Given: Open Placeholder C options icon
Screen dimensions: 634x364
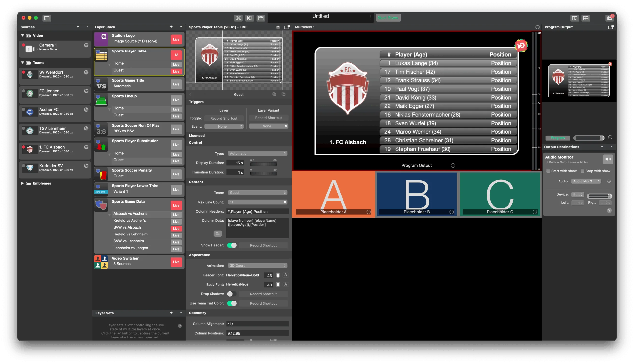Looking at the screenshot, I should [535, 212].
